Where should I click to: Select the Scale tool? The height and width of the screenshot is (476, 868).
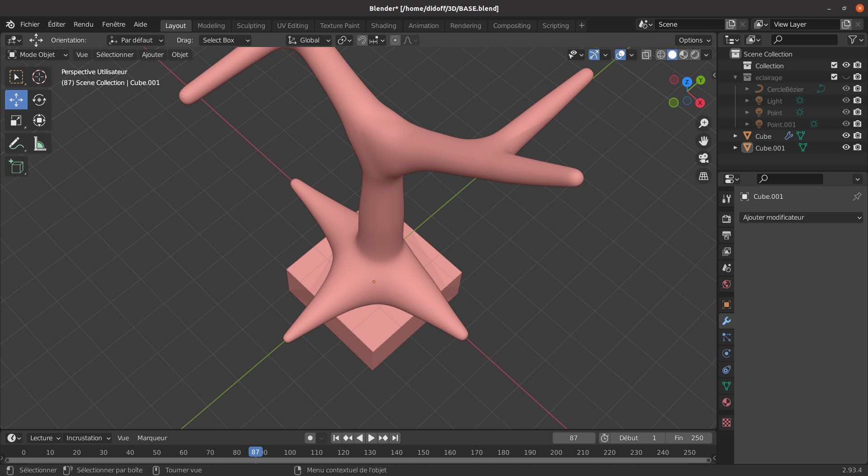pyautogui.click(x=16, y=121)
